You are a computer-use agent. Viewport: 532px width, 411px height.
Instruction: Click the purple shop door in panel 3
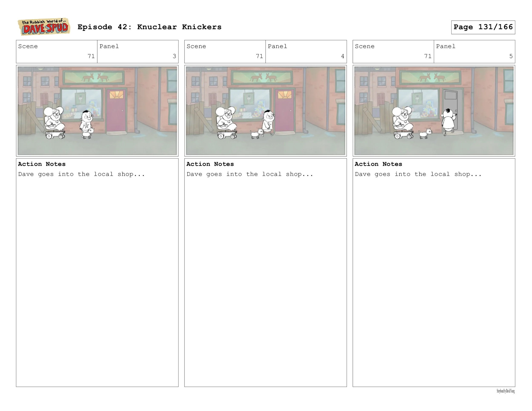tap(116, 111)
